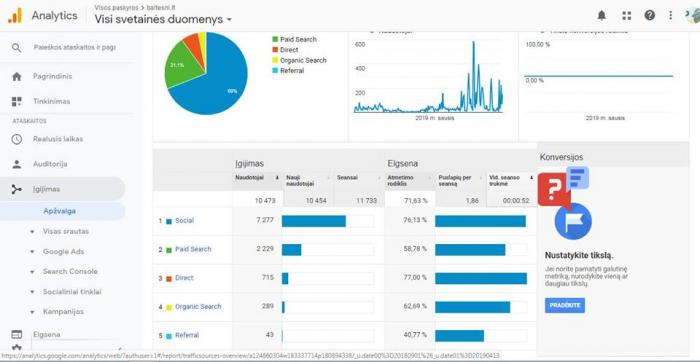Open the Google apps grid
700x362 pixels.
tap(627, 16)
